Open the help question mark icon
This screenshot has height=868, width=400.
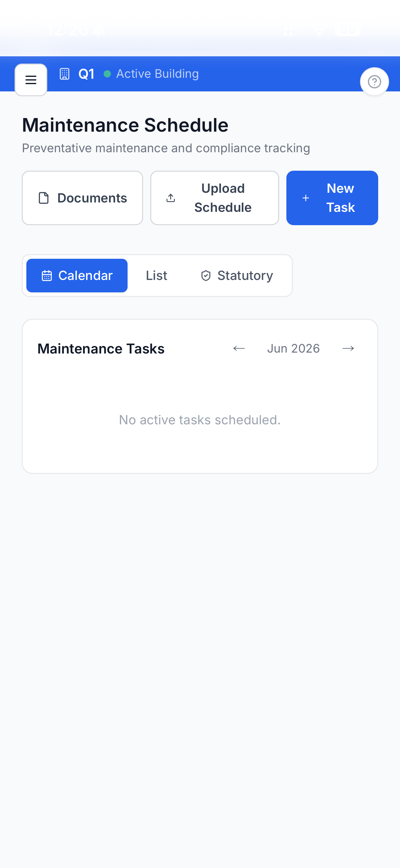coord(374,81)
